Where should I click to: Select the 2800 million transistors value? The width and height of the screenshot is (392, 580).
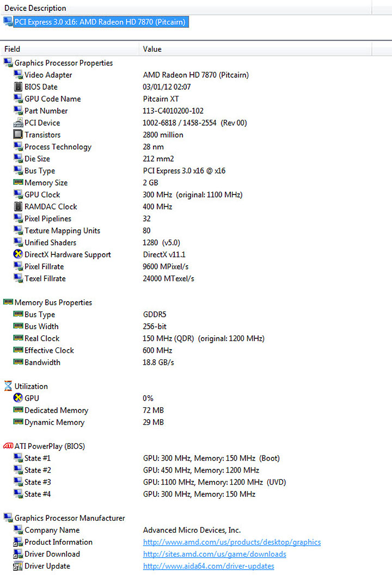point(163,135)
